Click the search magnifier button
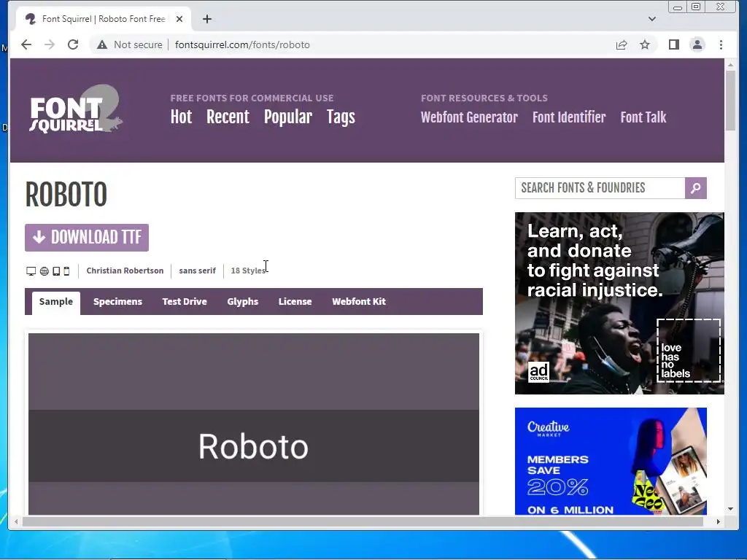747x560 pixels. coord(695,188)
